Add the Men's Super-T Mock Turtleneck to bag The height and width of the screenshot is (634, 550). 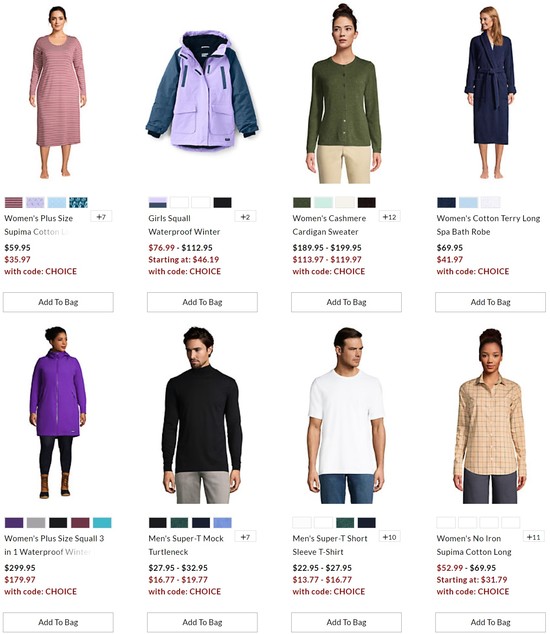pos(202,622)
